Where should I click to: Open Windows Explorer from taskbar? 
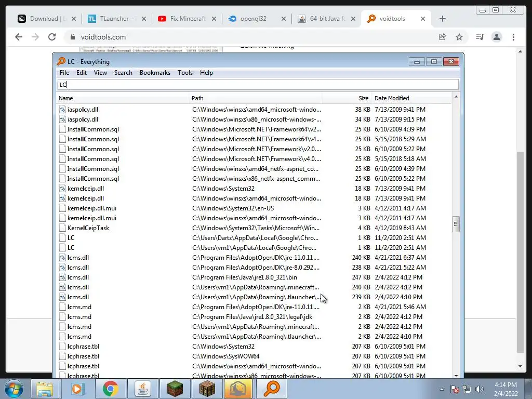click(45, 389)
